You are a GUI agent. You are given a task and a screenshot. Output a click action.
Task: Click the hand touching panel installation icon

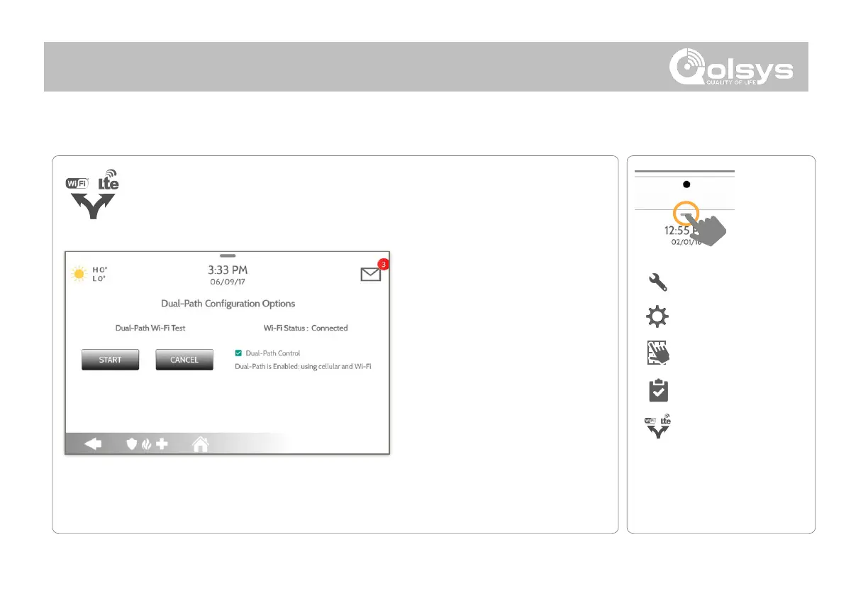(x=659, y=353)
